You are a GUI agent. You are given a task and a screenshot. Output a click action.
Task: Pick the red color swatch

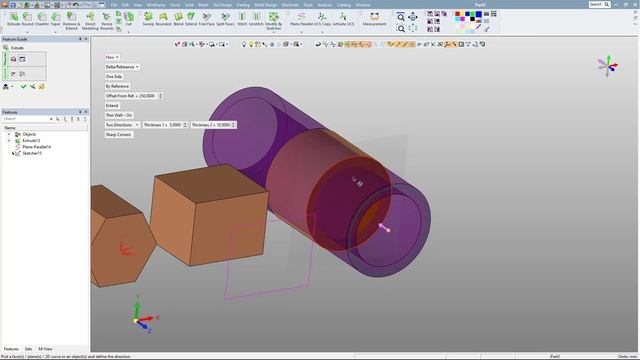458,14
